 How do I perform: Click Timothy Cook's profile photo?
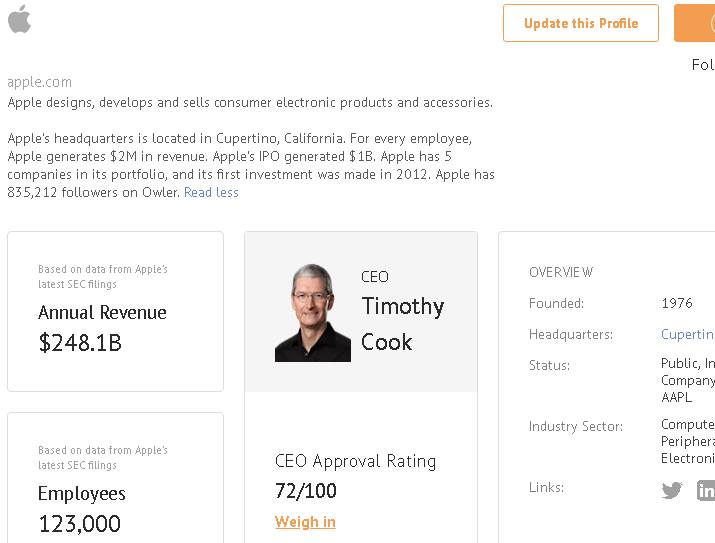tap(313, 312)
